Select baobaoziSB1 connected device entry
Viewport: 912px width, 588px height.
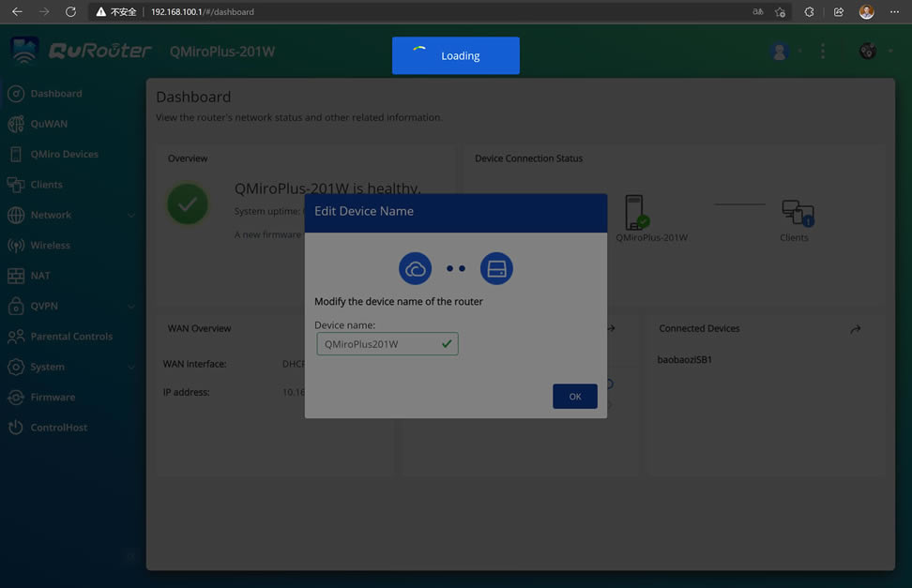click(685, 359)
